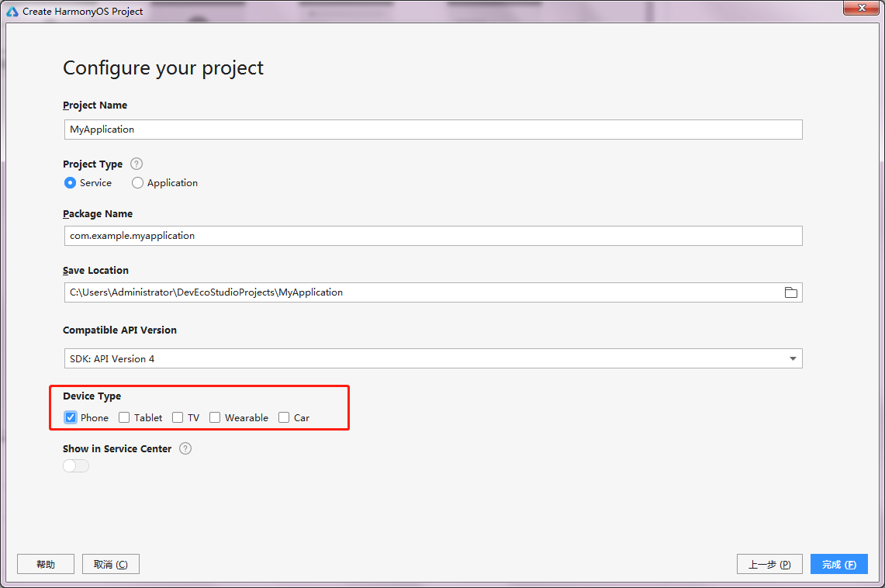The height and width of the screenshot is (588, 885).
Task: Expand the Compatible API Version dropdown arrow
Action: (x=793, y=359)
